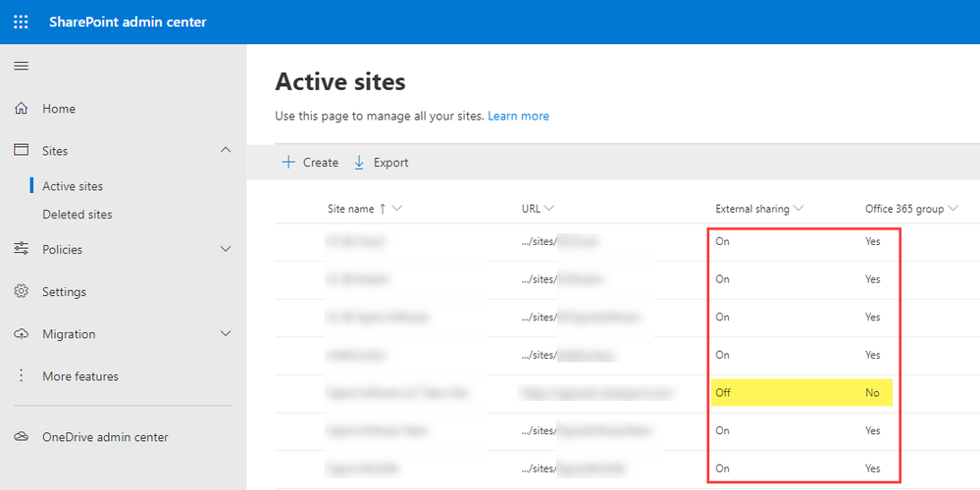The image size is (980, 490).
Task: Collapse the navigation with hamburger icon
Action: tap(22, 66)
